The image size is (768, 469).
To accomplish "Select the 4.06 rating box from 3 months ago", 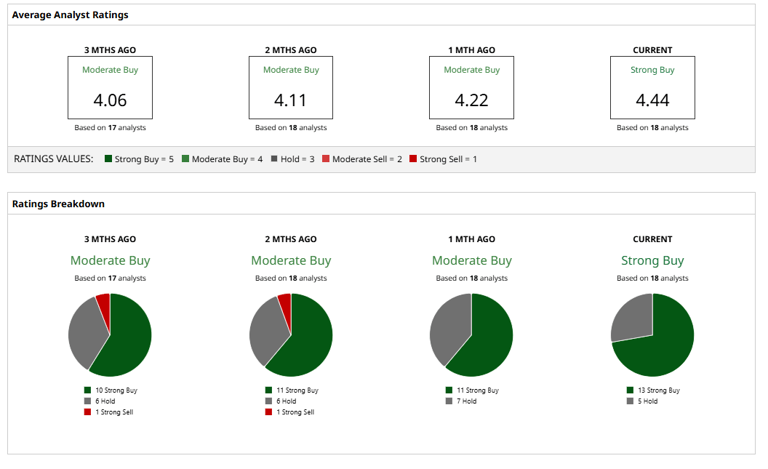I will 110,88.
